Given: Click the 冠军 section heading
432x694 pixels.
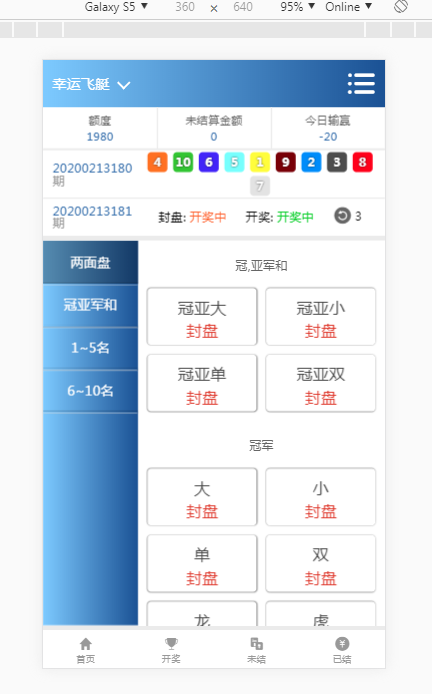Looking at the screenshot, I should [261, 445].
